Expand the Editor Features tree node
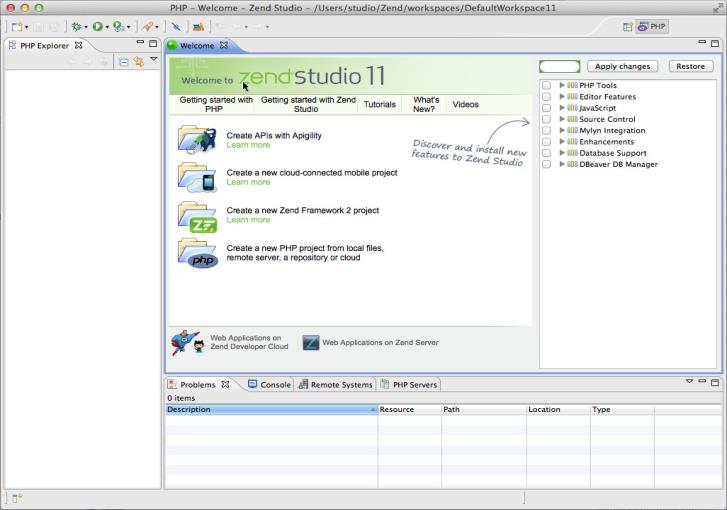 (562, 97)
